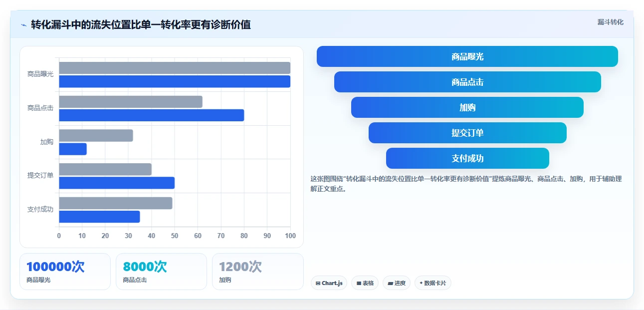Click the heading 转化漏斗中的流失位置比单一转化率更有诊断价值
This screenshot has height=310, width=644.
click(x=141, y=24)
